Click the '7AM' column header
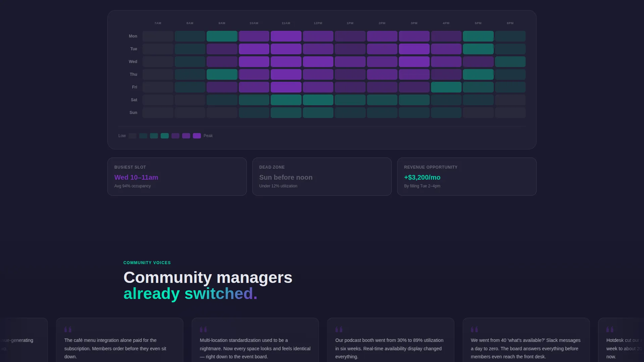The image size is (644, 362). (158, 23)
